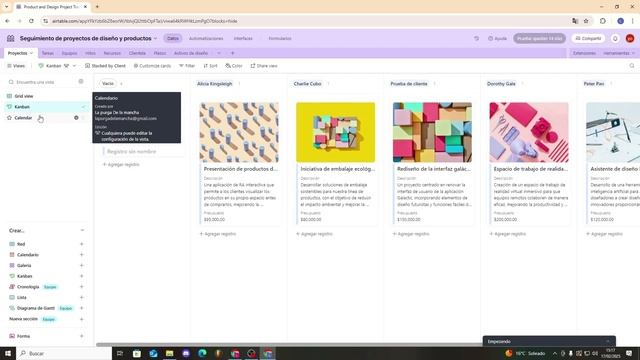Expand the hidden tables list chevron
The width and height of the screenshot is (640, 360).
[219, 53]
